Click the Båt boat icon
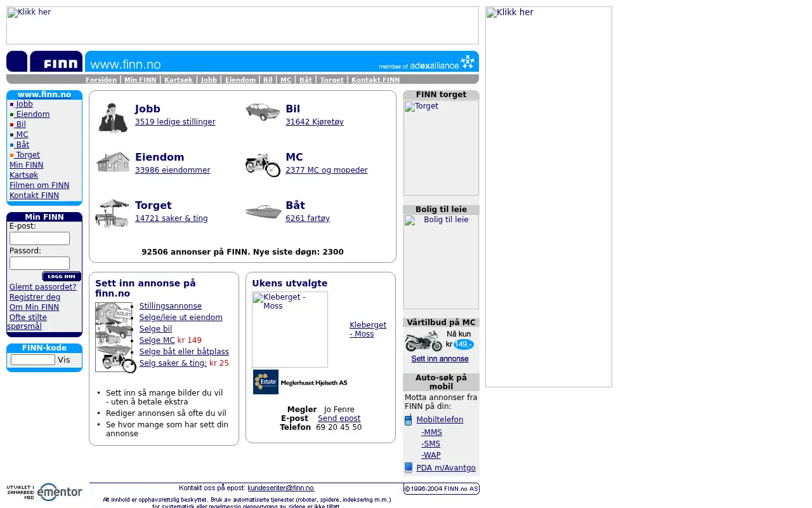This screenshot has height=508, width=812. [x=263, y=211]
